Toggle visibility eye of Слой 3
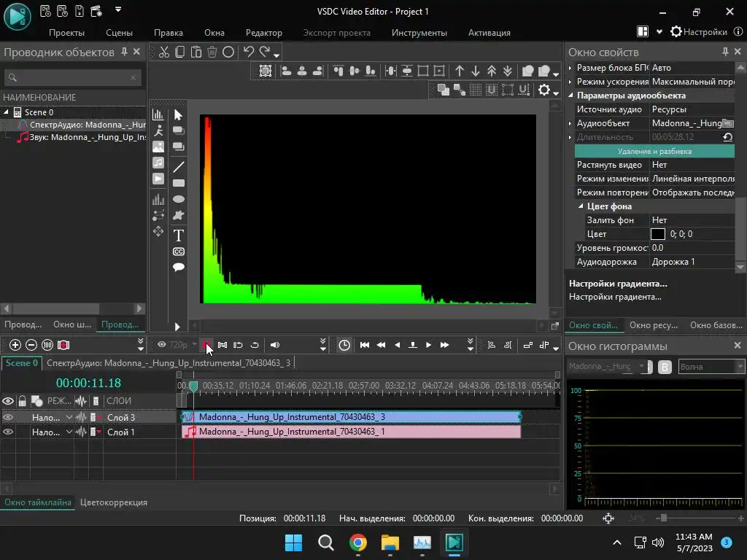Image resolution: width=747 pixels, height=560 pixels. 8,417
